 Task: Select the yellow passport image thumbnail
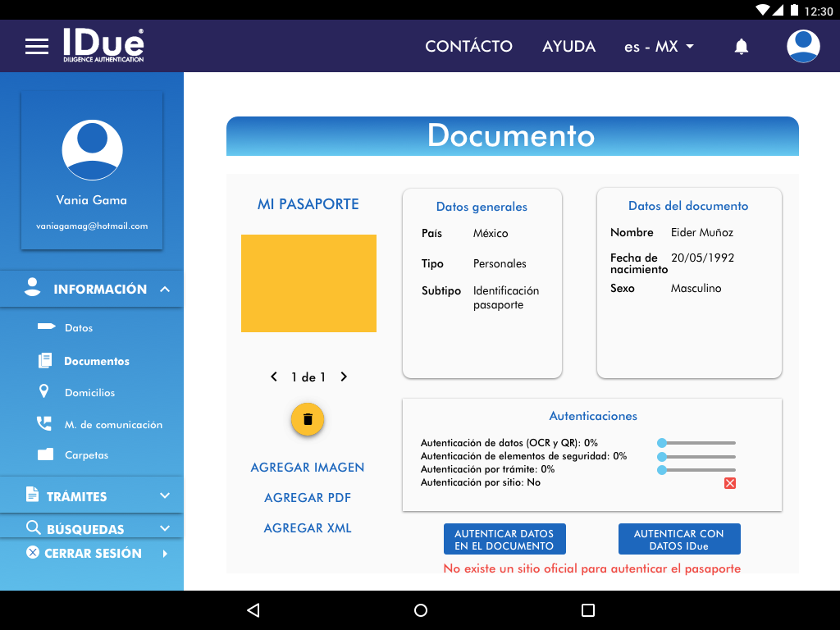308,283
